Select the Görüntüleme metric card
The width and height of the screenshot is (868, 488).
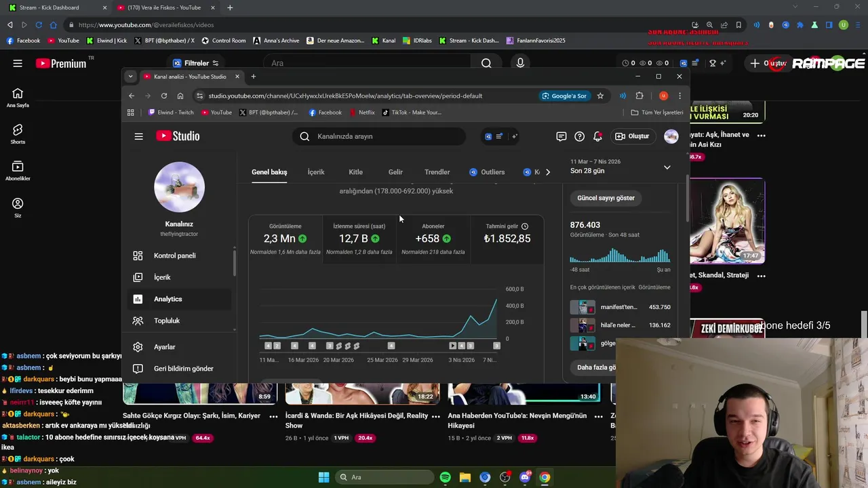point(285,240)
